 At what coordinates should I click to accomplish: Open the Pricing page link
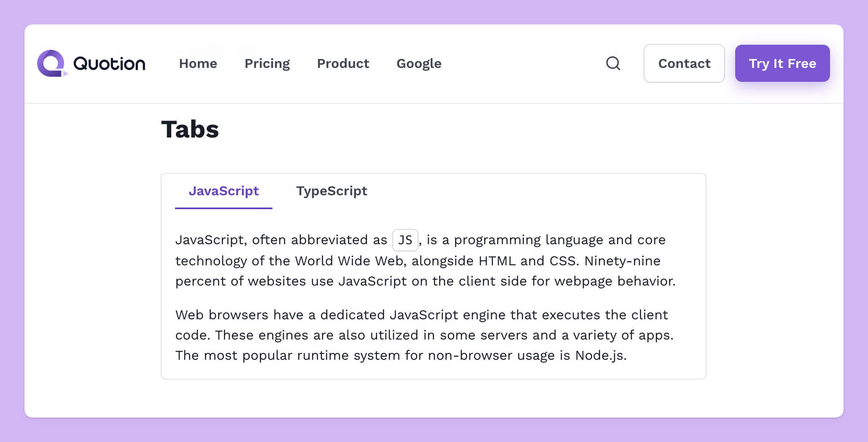tap(267, 64)
